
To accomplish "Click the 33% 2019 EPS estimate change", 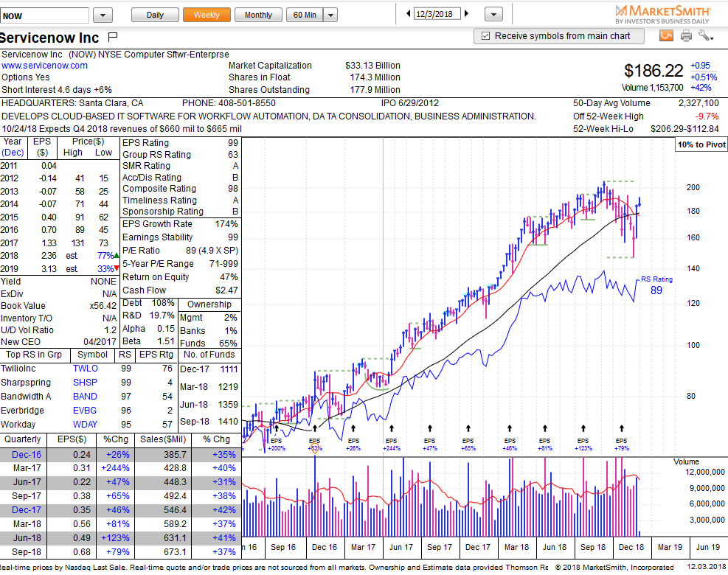I will (105, 269).
